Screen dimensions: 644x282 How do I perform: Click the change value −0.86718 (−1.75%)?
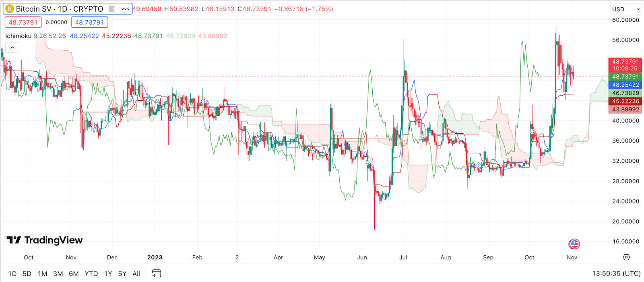tap(304, 9)
